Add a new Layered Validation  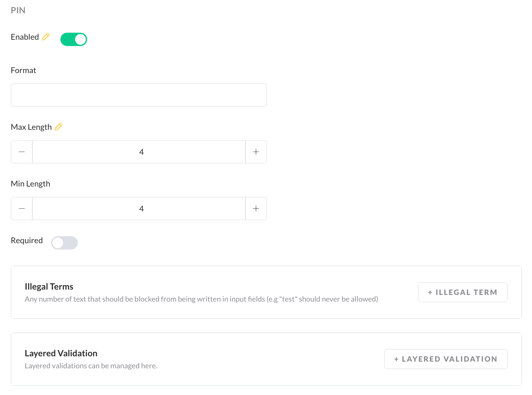click(x=446, y=359)
